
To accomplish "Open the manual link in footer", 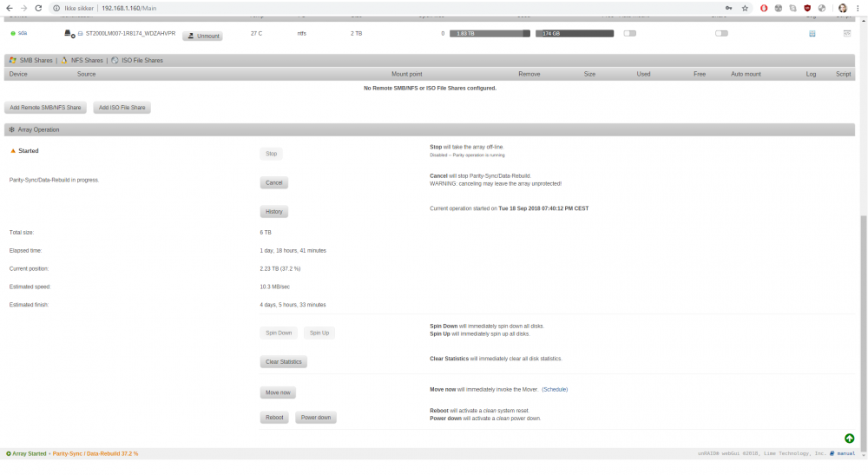I will click(x=843, y=453).
